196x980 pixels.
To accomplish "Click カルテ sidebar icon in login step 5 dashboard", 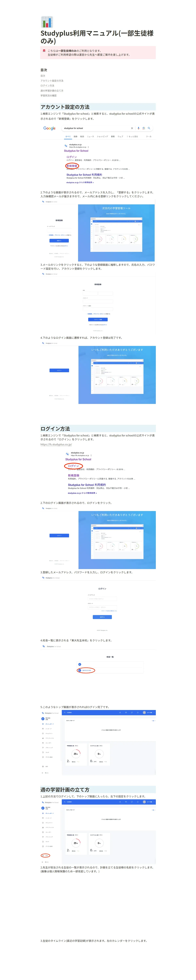I will pos(43,752).
